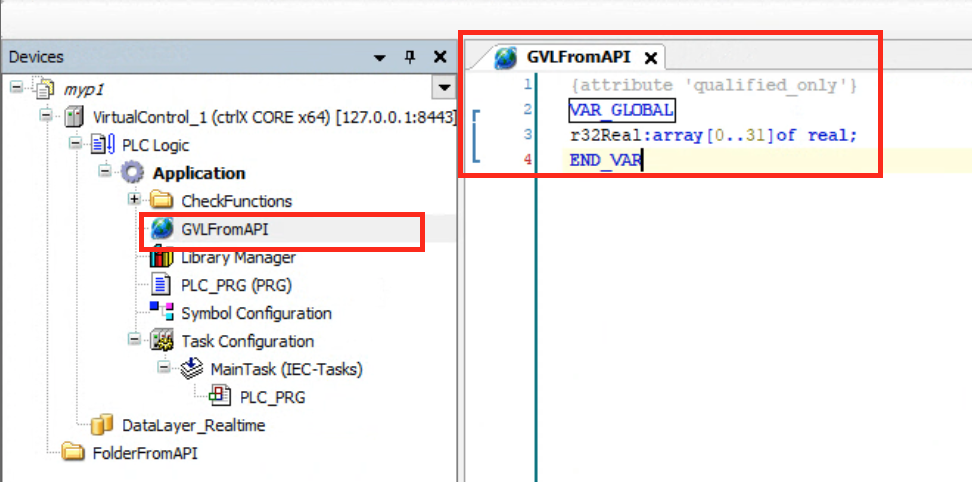
Task: Select the FolderFromAPI label
Action: pyautogui.click(x=144, y=454)
